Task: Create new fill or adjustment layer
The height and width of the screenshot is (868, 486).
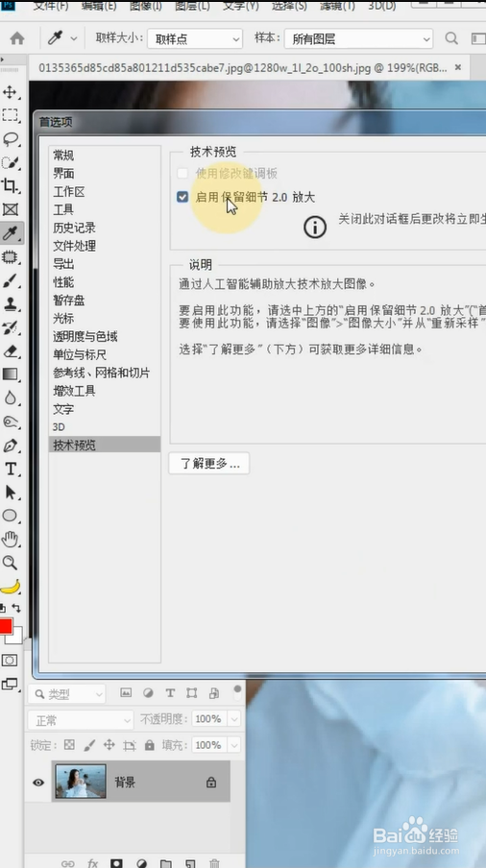Action: pos(142,863)
